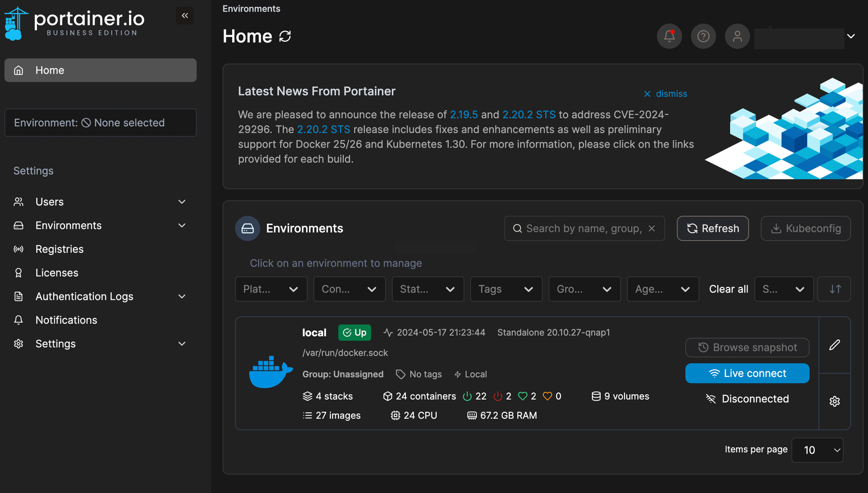Open the Platform filter dropdown

tap(271, 289)
